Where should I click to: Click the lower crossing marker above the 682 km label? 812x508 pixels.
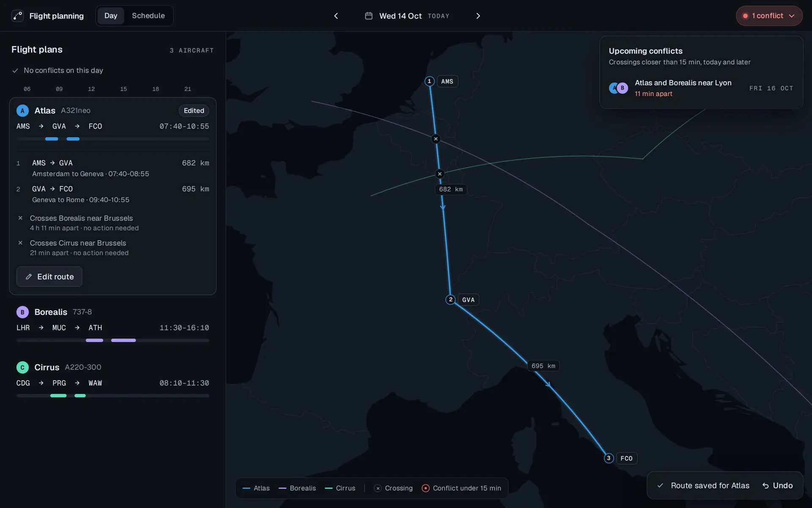click(x=440, y=174)
